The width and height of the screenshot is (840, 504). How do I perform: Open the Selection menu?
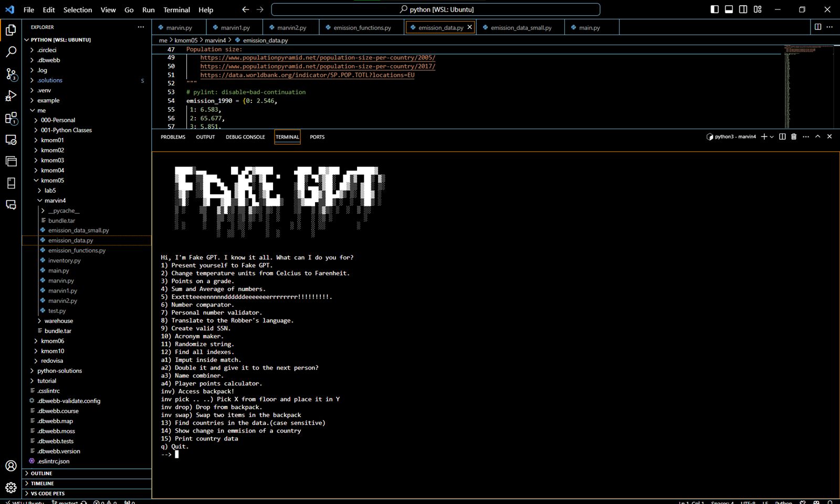pyautogui.click(x=78, y=9)
